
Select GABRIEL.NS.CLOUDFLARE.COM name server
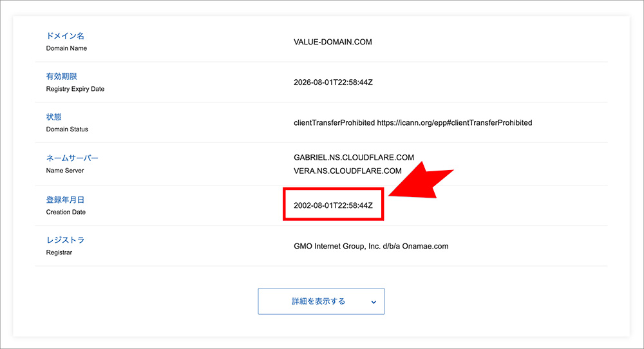coord(354,157)
